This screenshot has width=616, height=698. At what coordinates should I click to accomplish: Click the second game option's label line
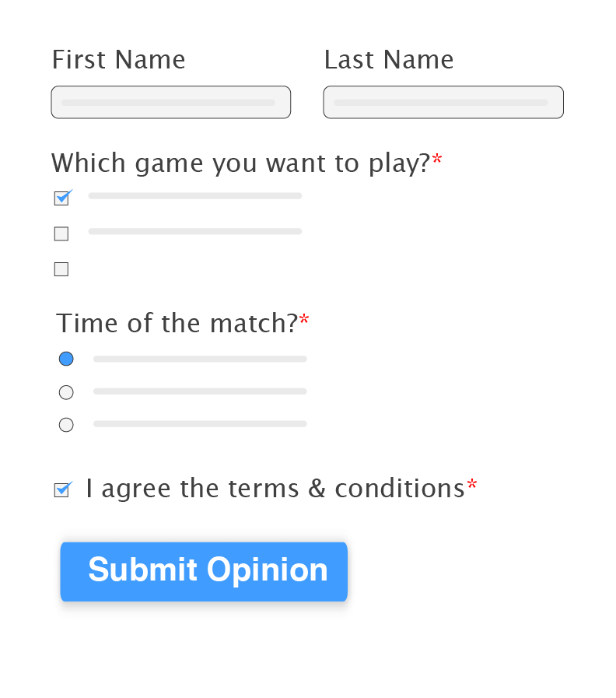coord(194,232)
